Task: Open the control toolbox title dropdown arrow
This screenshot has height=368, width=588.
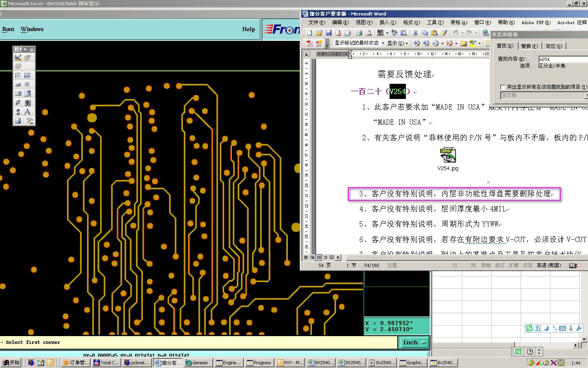Action: (25, 49)
